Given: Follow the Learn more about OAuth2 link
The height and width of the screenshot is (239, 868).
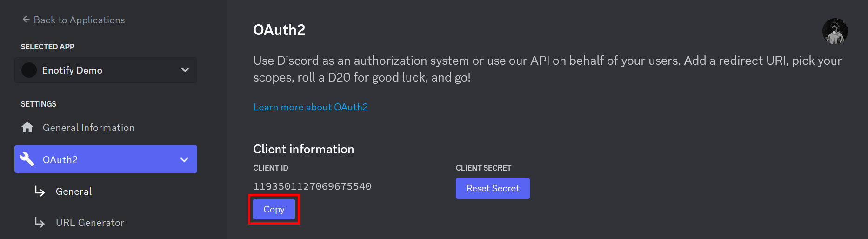Looking at the screenshot, I should pos(310,107).
